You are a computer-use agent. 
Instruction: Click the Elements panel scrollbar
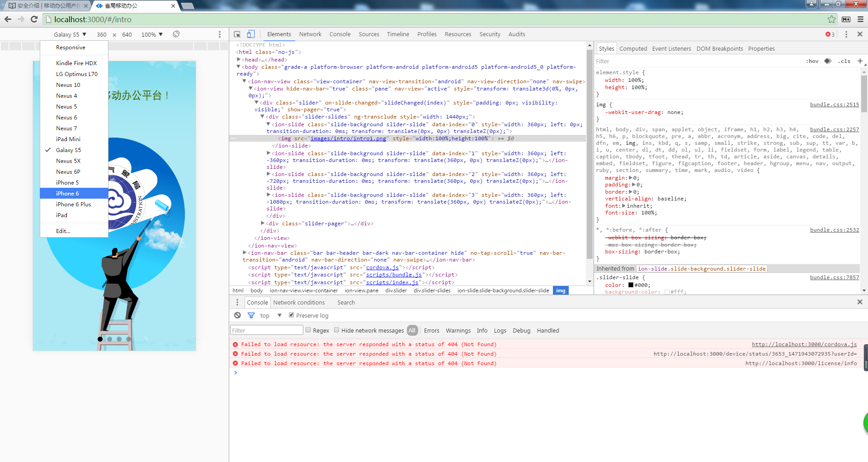point(590,154)
